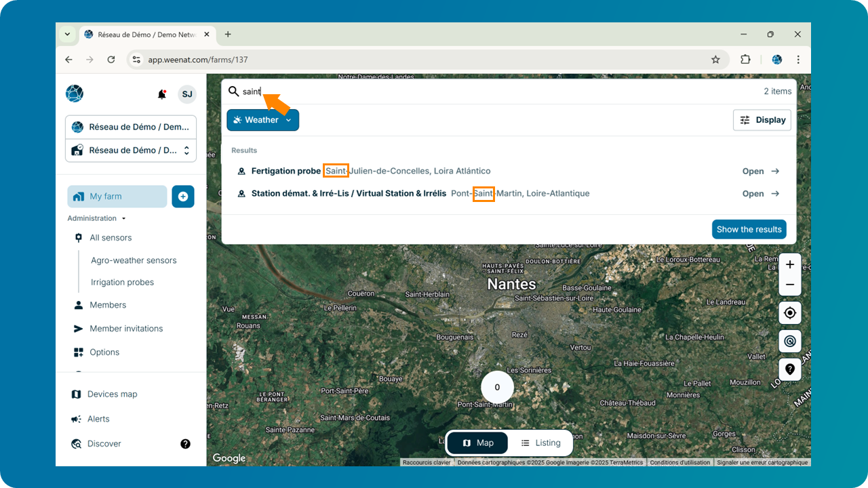Click the help question mark beside Discover
Image resolution: width=868 pixels, height=488 pixels.
pyautogui.click(x=185, y=444)
